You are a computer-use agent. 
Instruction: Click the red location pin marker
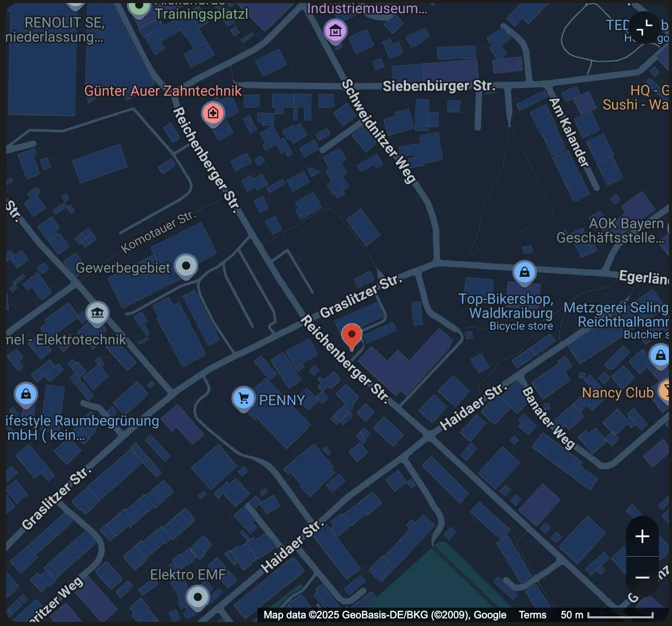coord(351,336)
